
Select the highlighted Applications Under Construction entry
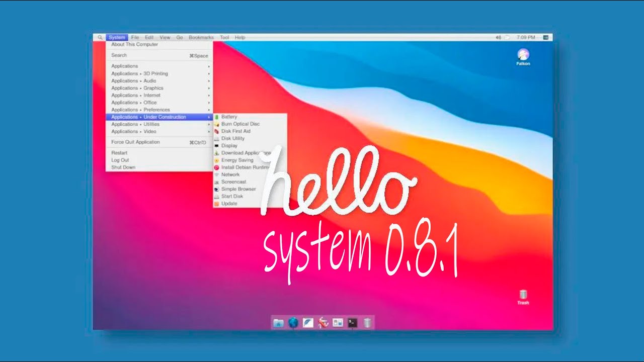click(x=159, y=117)
